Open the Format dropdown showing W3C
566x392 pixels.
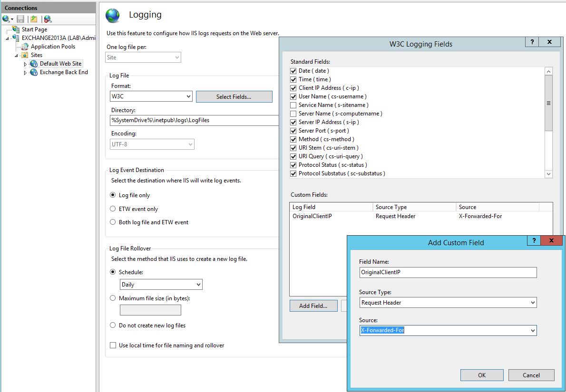[188, 96]
